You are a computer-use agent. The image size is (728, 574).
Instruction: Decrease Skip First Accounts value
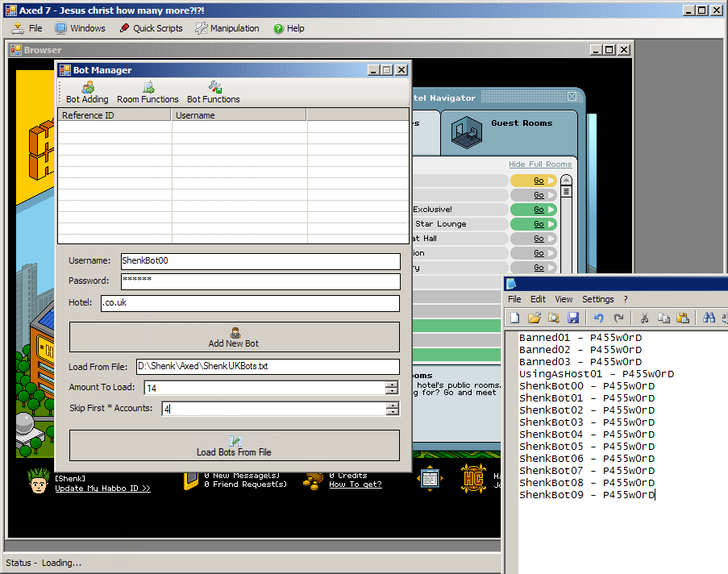[393, 412]
